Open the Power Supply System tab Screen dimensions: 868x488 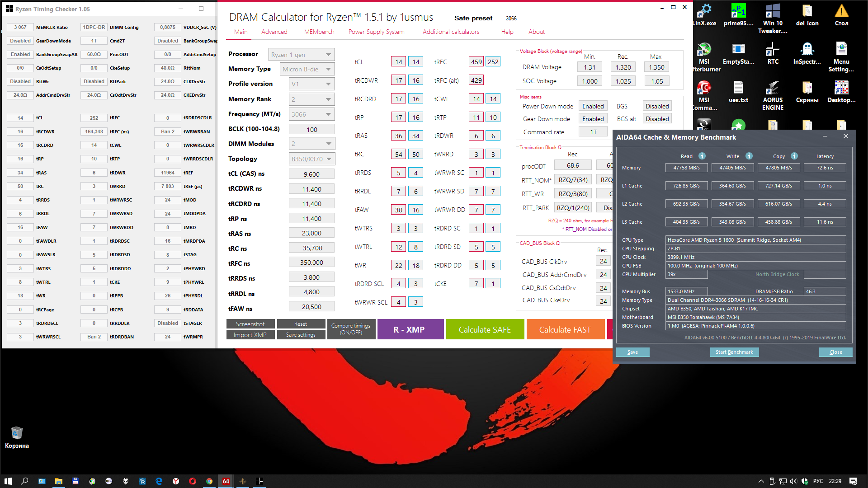pos(376,32)
